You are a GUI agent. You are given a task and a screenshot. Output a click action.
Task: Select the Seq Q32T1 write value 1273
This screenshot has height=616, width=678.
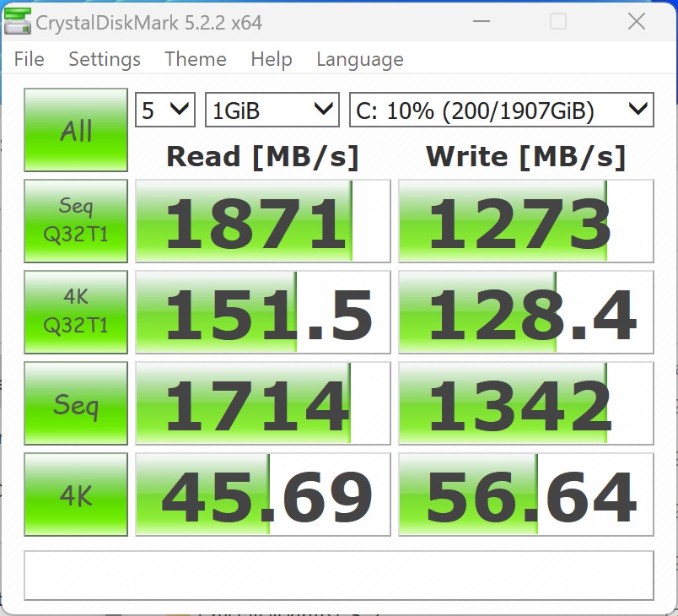[x=526, y=221]
